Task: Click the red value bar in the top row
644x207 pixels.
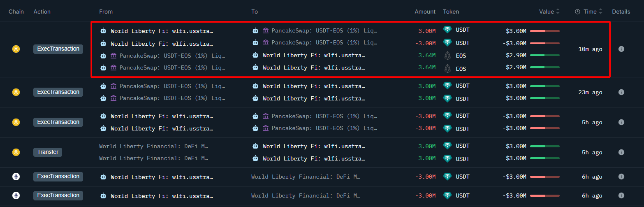Action: [x=544, y=31]
